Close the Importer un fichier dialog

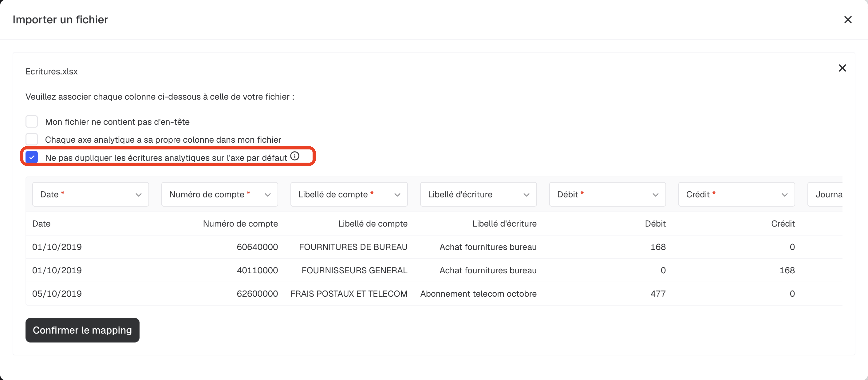pos(848,20)
